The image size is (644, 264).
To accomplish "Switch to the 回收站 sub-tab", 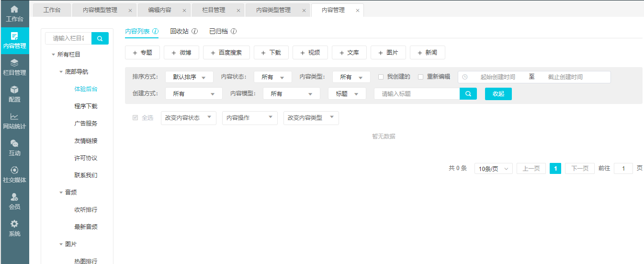I will click(180, 31).
